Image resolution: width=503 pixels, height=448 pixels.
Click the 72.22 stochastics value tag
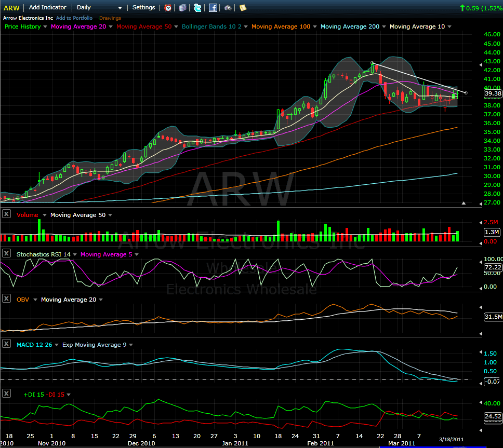point(493,267)
